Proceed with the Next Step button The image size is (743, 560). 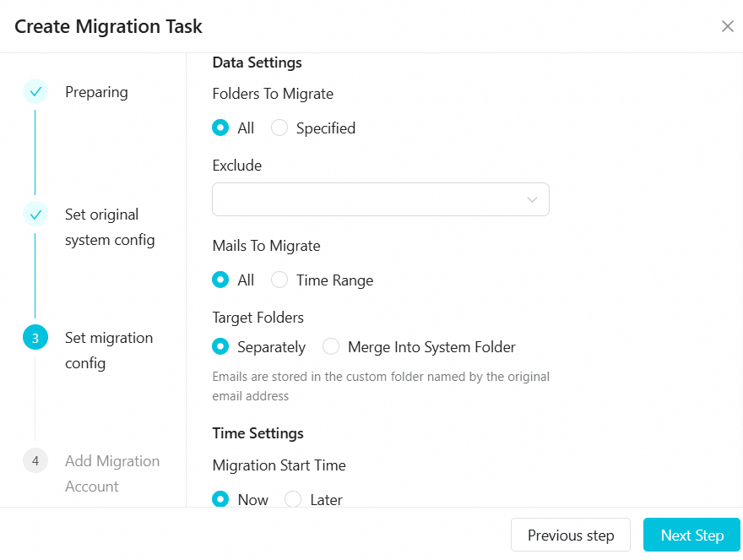[691, 536]
